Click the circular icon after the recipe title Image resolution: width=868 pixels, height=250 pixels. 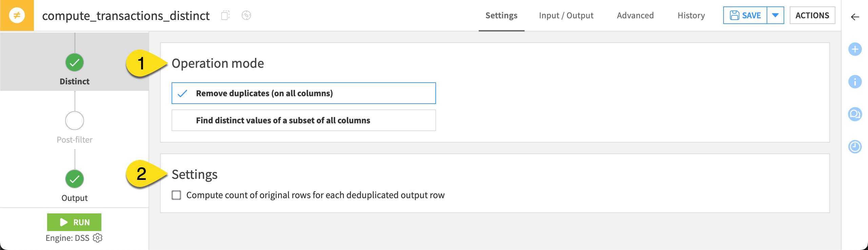click(246, 16)
